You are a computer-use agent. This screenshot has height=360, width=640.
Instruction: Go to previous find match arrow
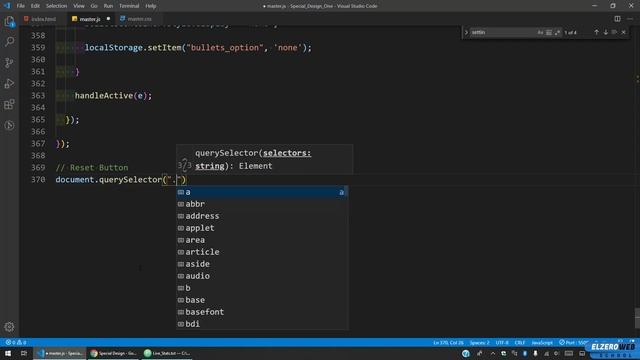pyautogui.click(x=596, y=32)
